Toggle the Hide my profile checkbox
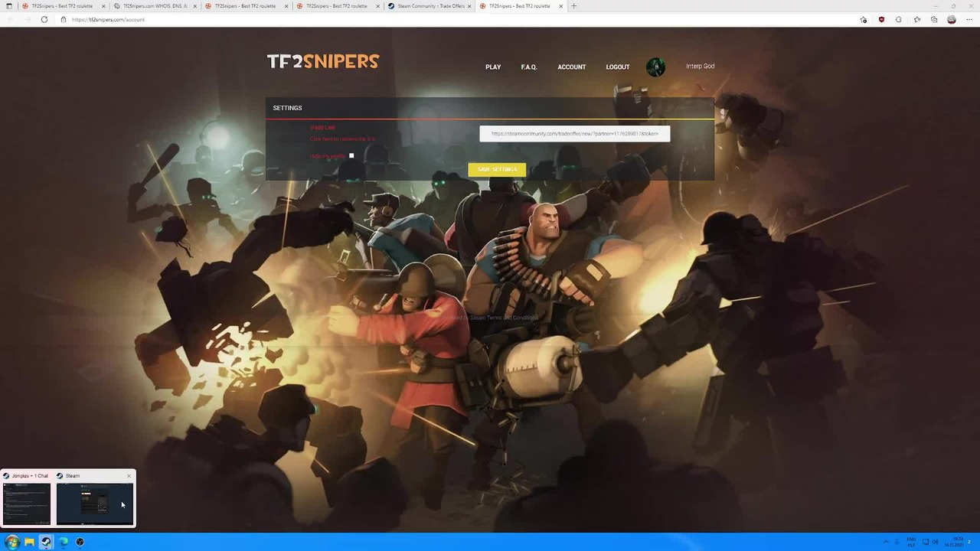The image size is (980, 551). (x=351, y=156)
